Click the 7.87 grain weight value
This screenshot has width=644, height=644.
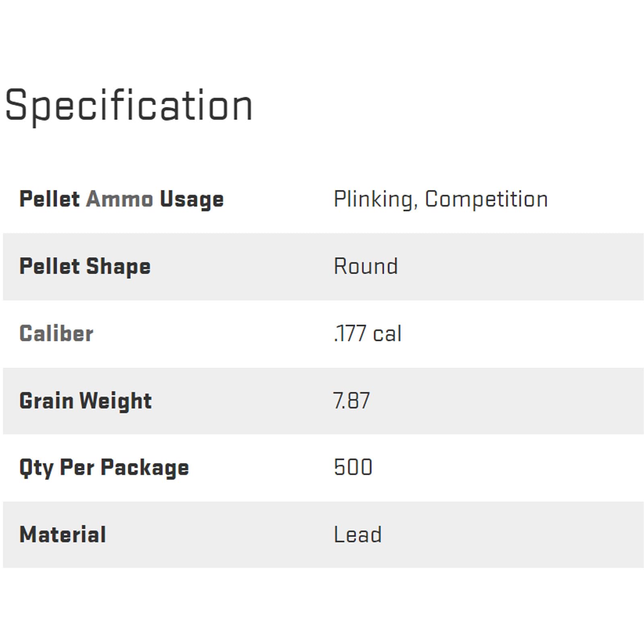[x=351, y=401]
